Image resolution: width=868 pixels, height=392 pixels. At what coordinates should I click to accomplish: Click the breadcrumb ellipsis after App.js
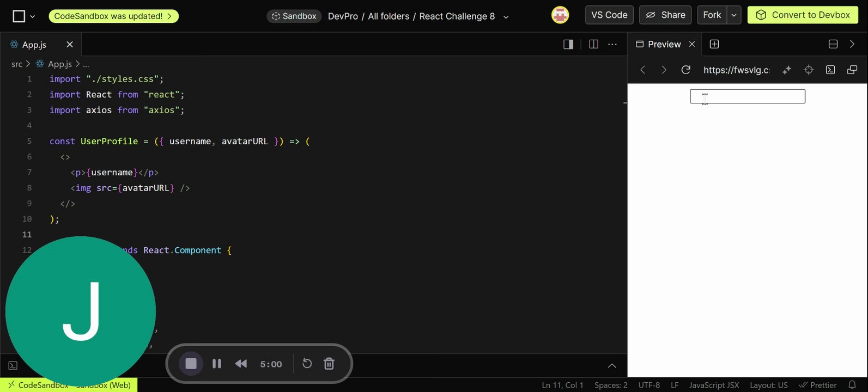pos(86,64)
